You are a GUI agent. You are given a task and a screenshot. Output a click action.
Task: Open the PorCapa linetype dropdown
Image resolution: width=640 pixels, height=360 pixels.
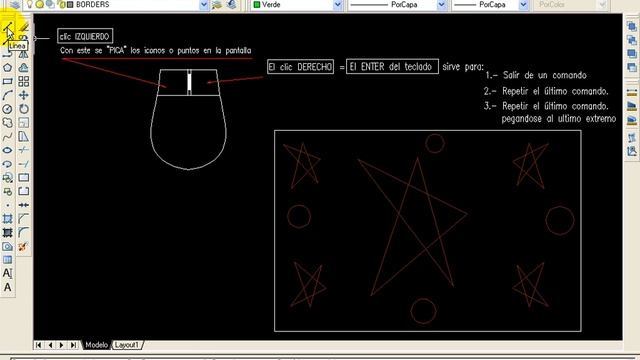(x=441, y=5)
